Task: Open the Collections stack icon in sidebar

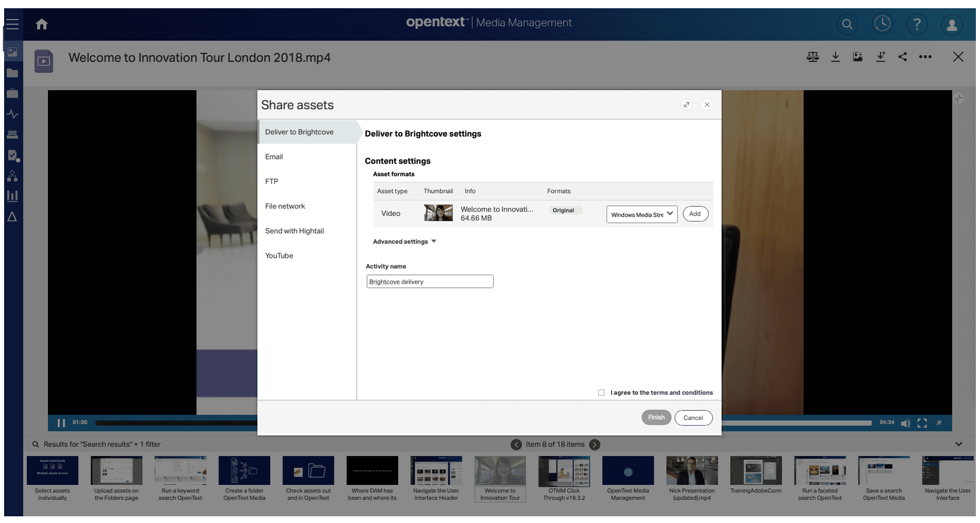Action: [x=13, y=134]
